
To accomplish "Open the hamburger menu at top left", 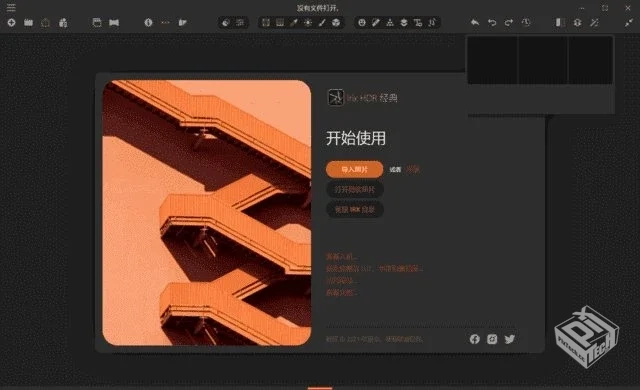I will [11, 7].
